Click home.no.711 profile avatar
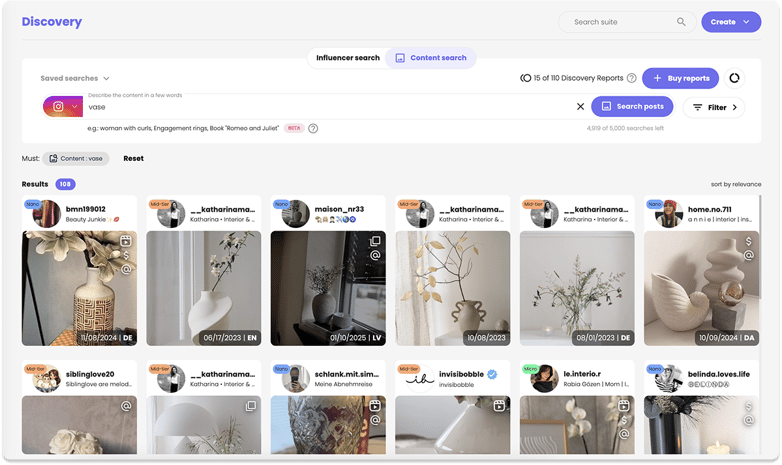The image size is (782, 465). pos(669,214)
